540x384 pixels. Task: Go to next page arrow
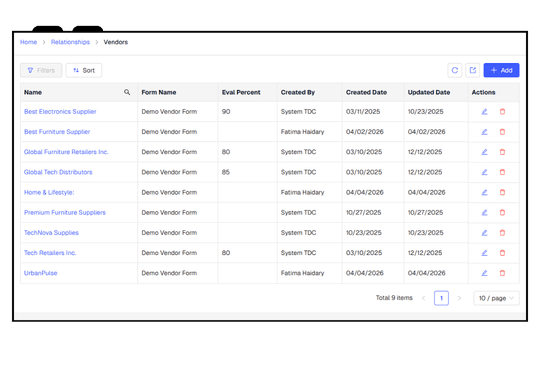[459, 298]
